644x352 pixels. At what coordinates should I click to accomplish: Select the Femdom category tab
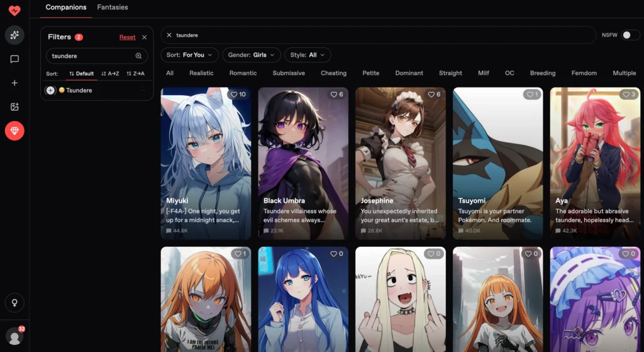click(x=584, y=73)
